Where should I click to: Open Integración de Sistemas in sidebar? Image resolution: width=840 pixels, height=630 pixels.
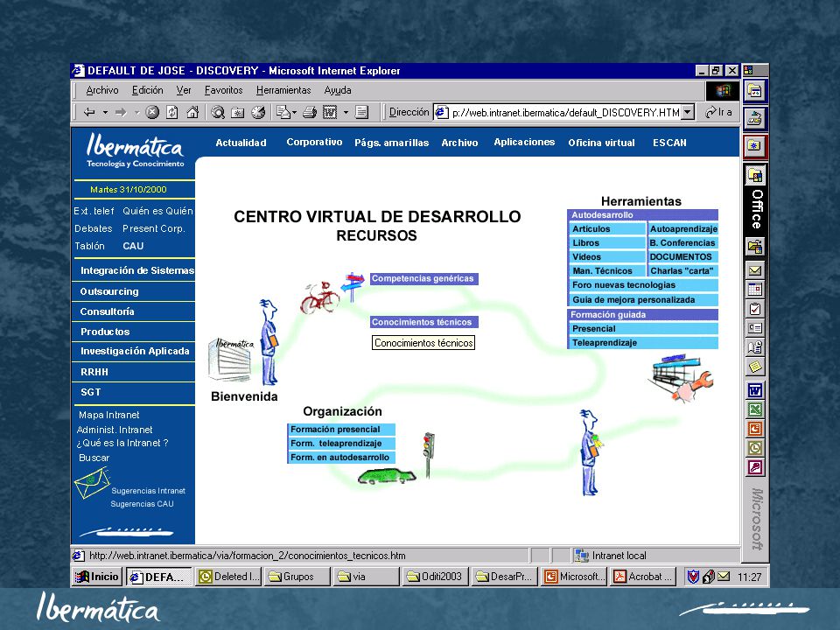point(136,270)
